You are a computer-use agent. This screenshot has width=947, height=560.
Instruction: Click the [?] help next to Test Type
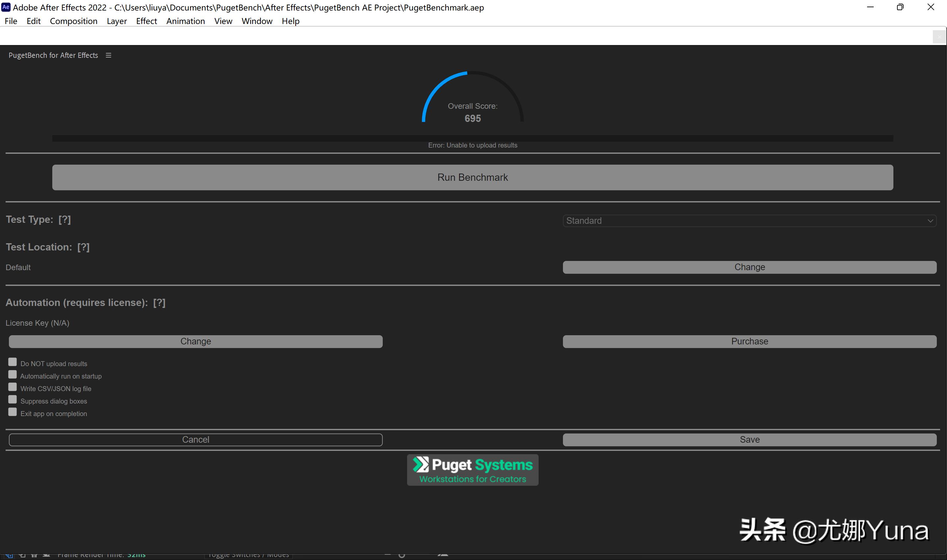click(x=64, y=220)
